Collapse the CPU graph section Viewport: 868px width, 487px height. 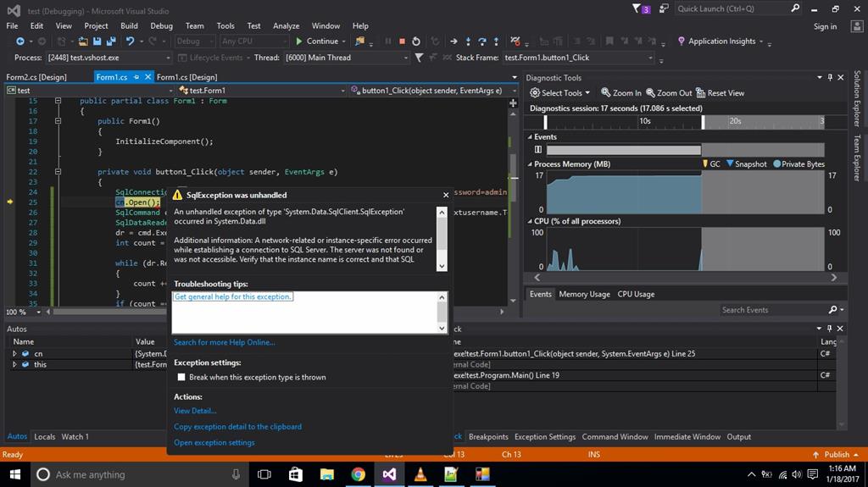pyautogui.click(x=530, y=221)
